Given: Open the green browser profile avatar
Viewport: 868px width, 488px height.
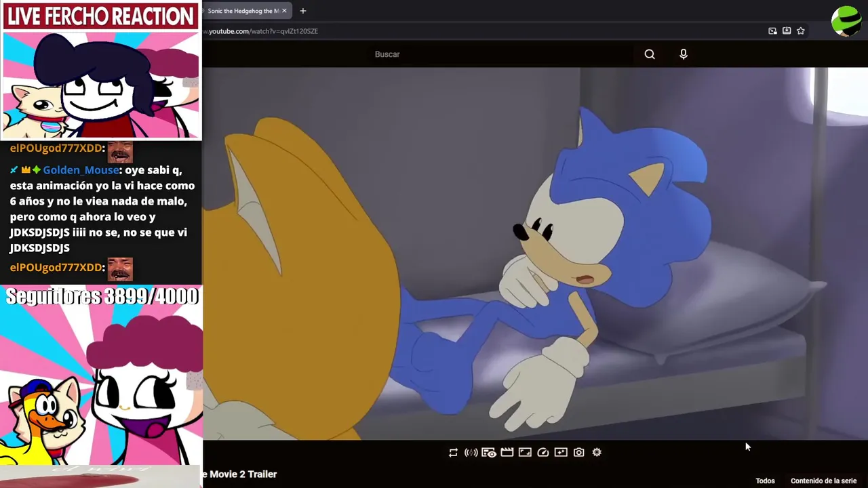Looking at the screenshot, I should click(846, 21).
